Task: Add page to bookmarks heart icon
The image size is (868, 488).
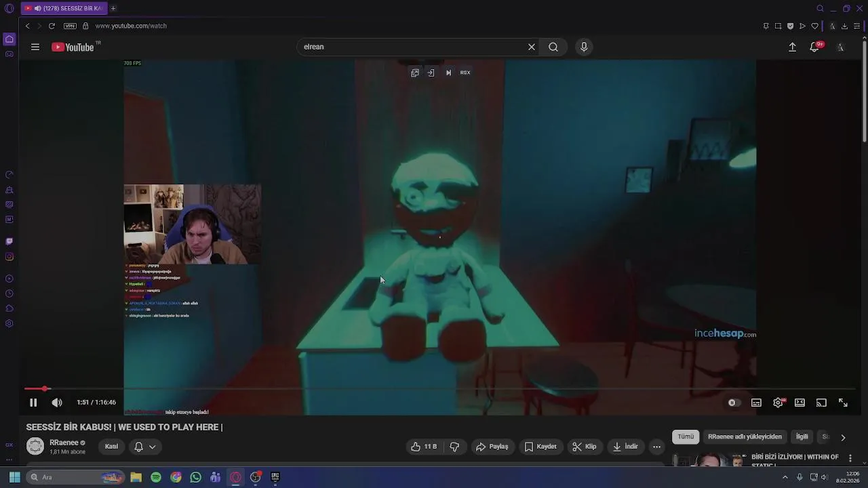Action: 814,26
